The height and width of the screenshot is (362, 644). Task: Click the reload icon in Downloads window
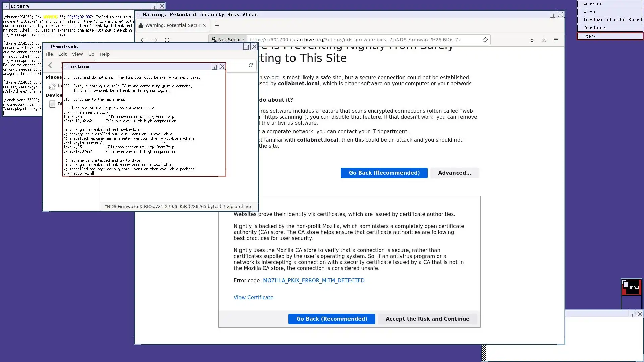coord(250,65)
